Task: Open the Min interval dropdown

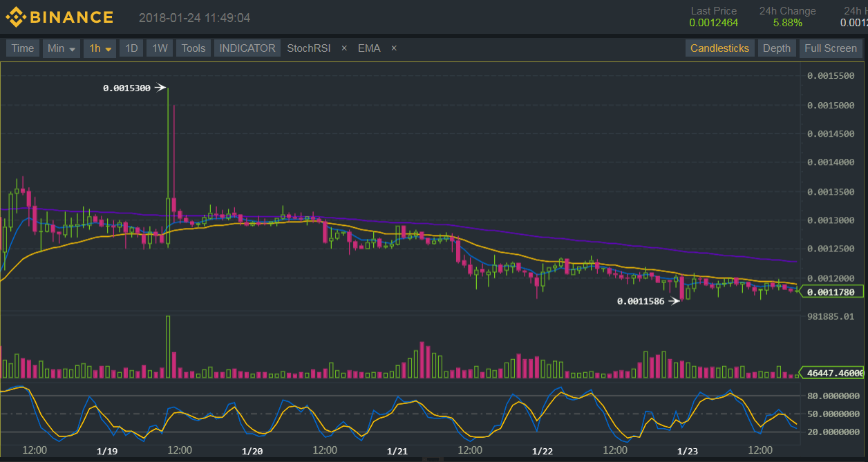Action: (x=62, y=48)
